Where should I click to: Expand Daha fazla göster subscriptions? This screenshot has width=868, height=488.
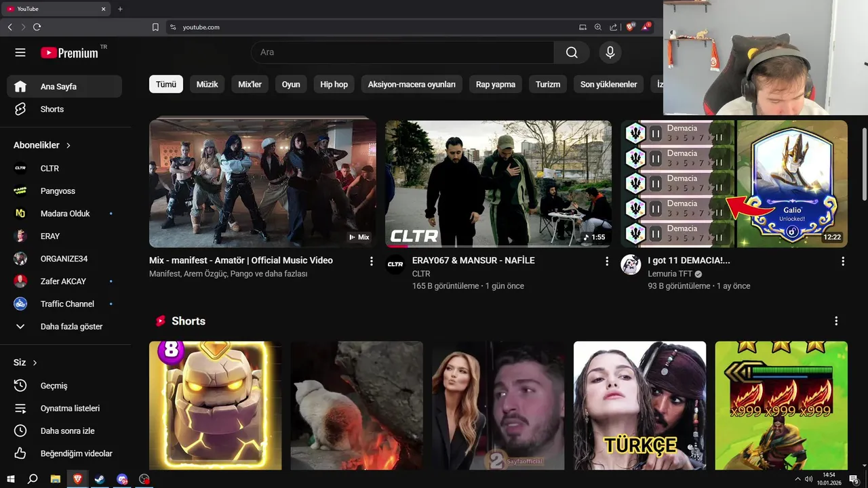[x=64, y=327]
